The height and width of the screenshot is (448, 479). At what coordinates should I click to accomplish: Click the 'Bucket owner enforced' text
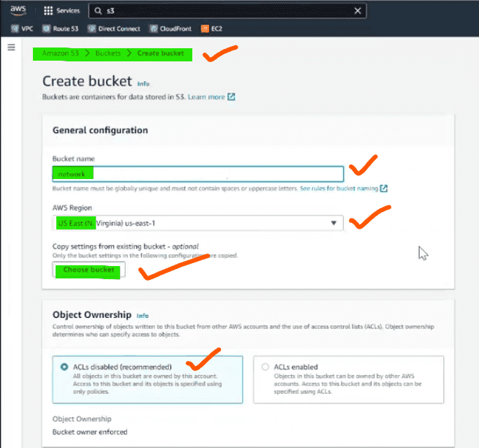click(x=90, y=432)
